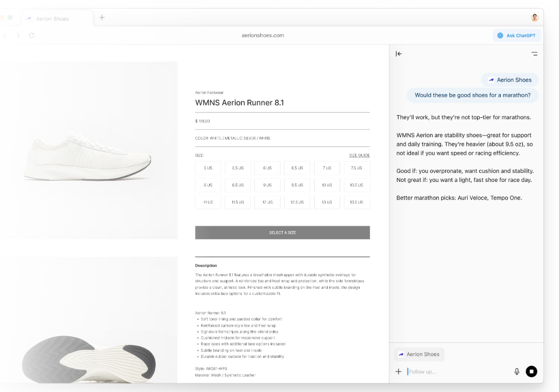This screenshot has width=559, height=392.
Task: Open the white shoe side-view product image
Action: [x=88, y=150]
